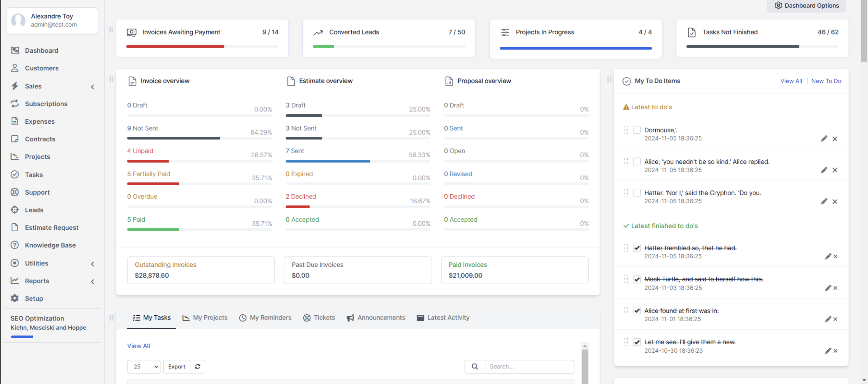868x384 pixels.
Task: Open View All tasks link
Action: 139,346
